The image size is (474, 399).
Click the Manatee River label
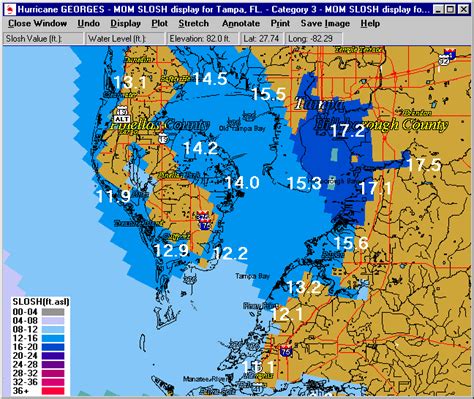(206, 379)
